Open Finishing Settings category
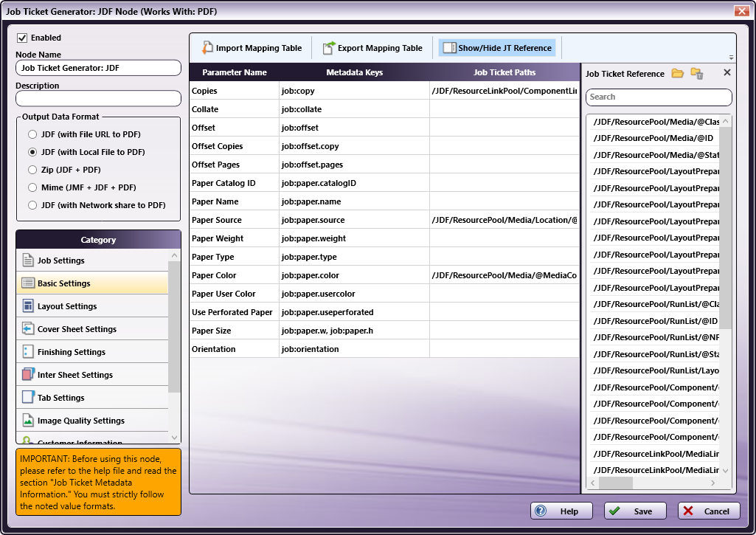Viewport: 756px width, 535px height. pos(92,352)
